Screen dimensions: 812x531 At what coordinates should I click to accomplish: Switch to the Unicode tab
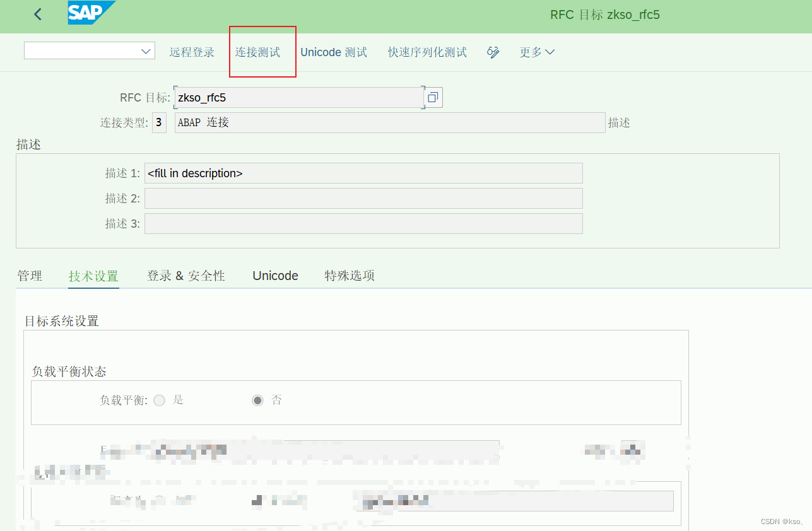[x=275, y=276]
